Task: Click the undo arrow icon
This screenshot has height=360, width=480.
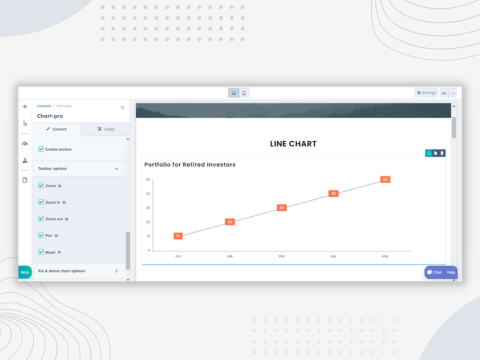Action: (444, 93)
